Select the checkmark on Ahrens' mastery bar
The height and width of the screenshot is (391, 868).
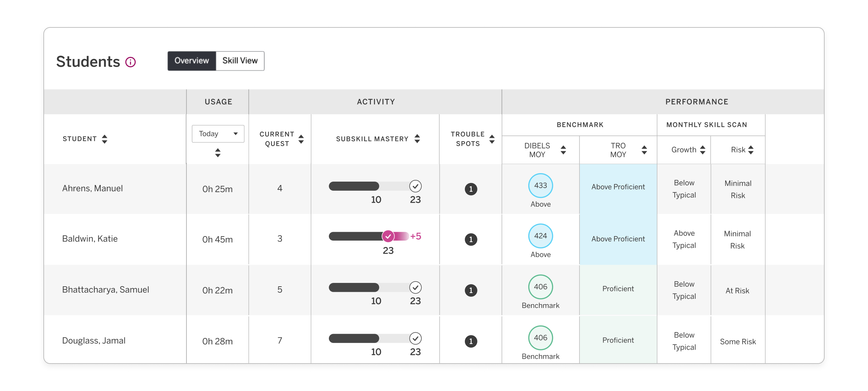pyautogui.click(x=416, y=186)
